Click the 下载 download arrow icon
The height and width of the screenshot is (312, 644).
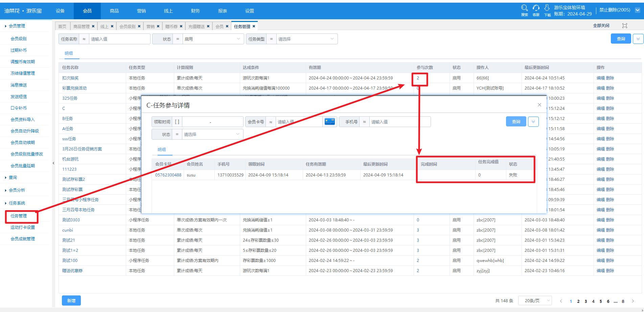[547, 8]
